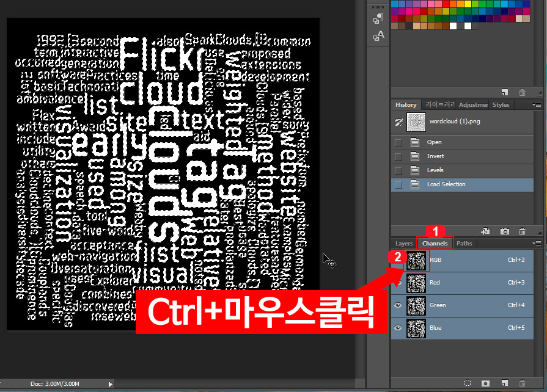Hide the Blue channel eye icon

pos(398,328)
